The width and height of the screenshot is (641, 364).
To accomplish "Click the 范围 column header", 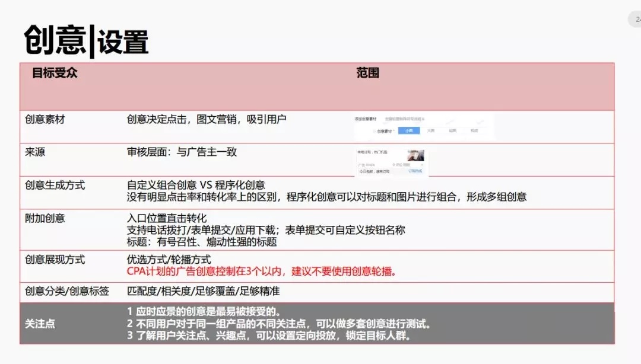I will 367,74.
